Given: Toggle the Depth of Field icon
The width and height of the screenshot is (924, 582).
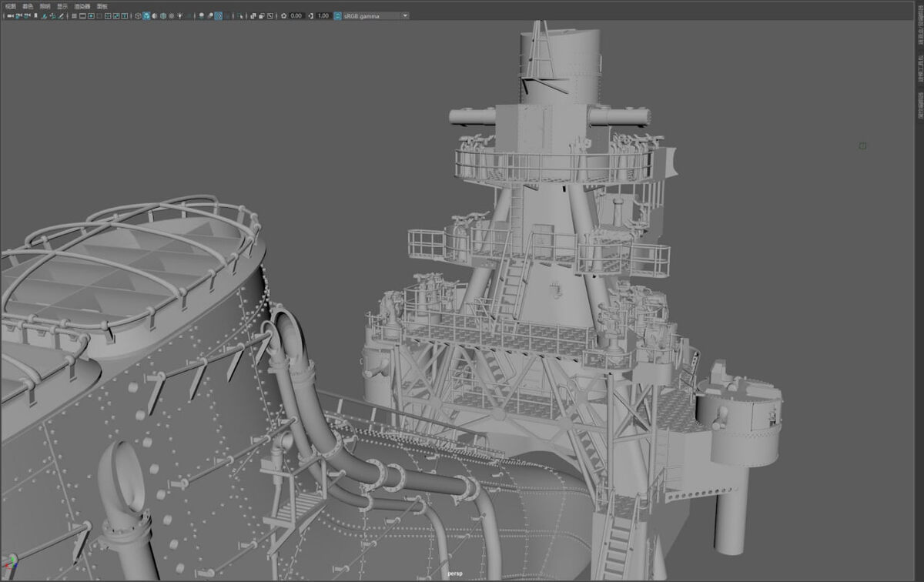Looking at the screenshot, I should (x=227, y=15).
